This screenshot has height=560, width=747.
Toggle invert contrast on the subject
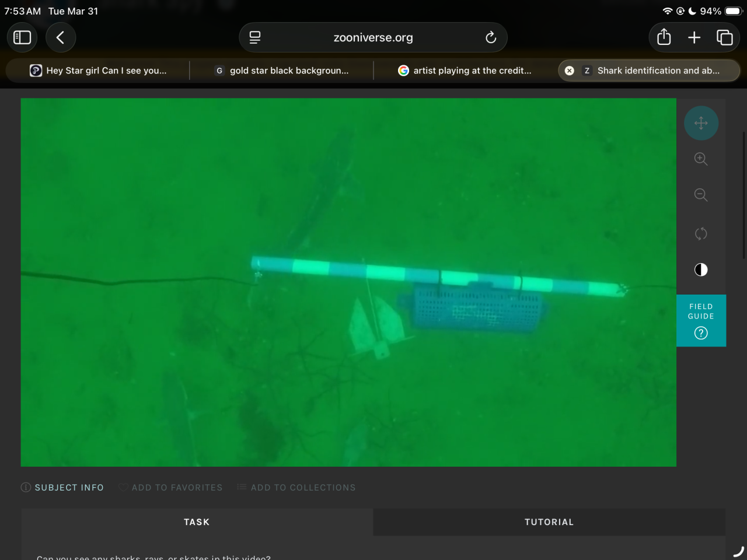(701, 269)
